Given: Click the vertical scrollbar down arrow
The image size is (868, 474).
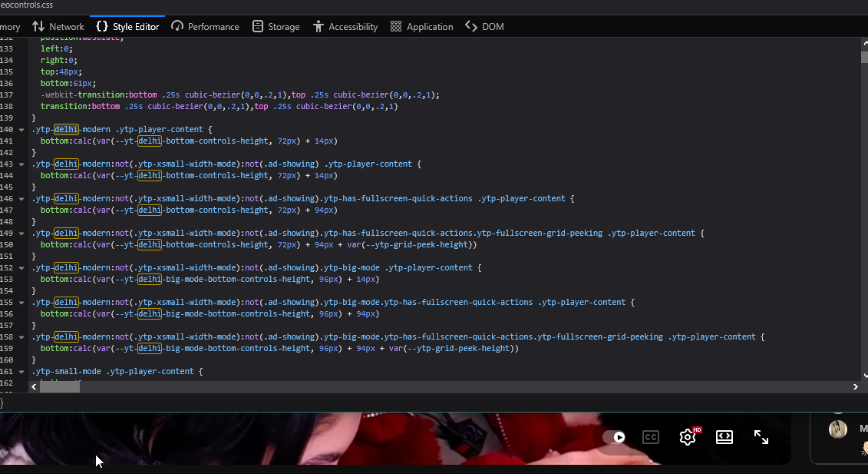Looking at the screenshot, I should (x=865, y=376).
